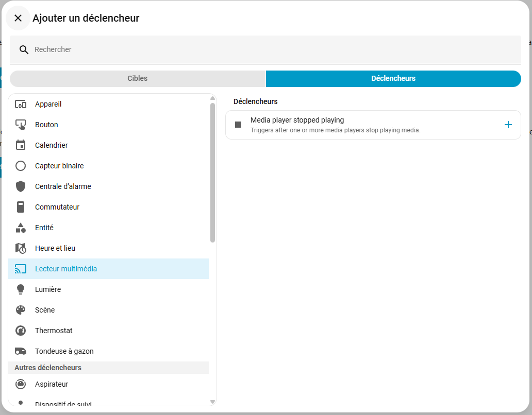Select Capteur binaire category
532x415 pixels.
(x=59, y=166)
